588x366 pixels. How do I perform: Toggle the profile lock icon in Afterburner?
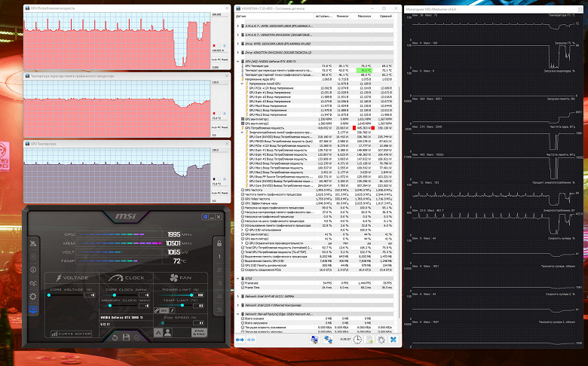[x=219, y=243]
